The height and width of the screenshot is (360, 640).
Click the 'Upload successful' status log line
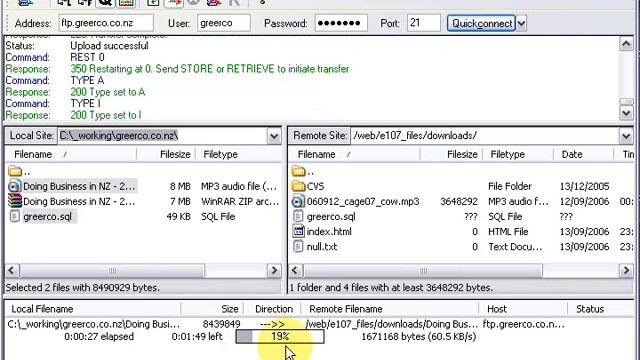[109, 46]
